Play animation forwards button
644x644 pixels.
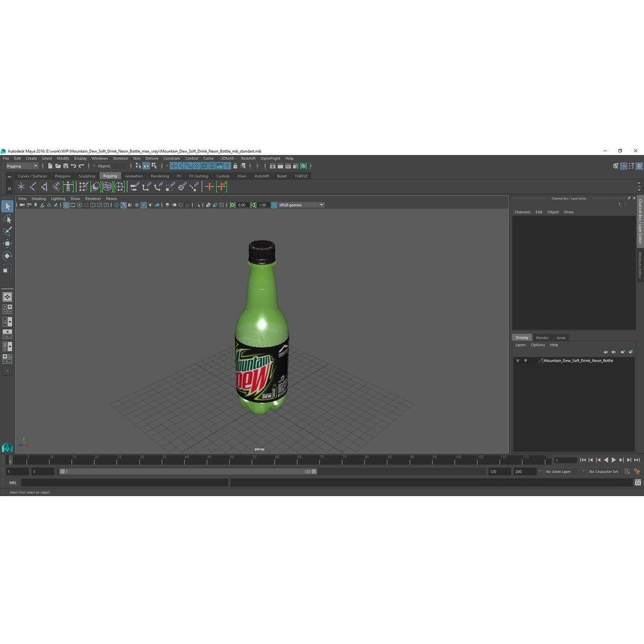point(614,460)
